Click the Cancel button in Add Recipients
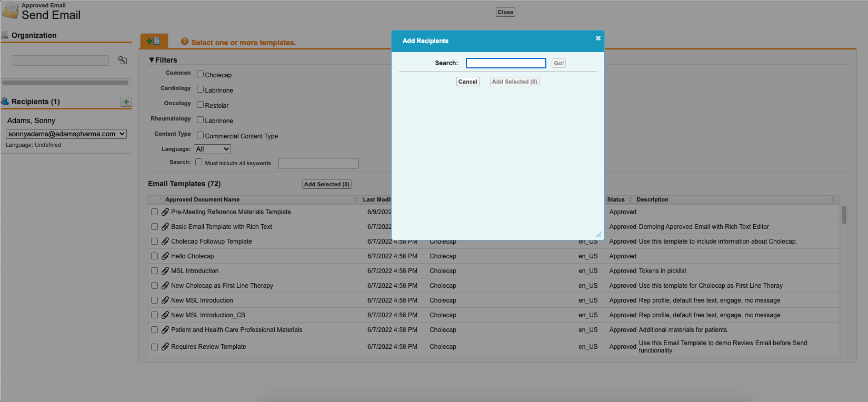 click(467, 82)
